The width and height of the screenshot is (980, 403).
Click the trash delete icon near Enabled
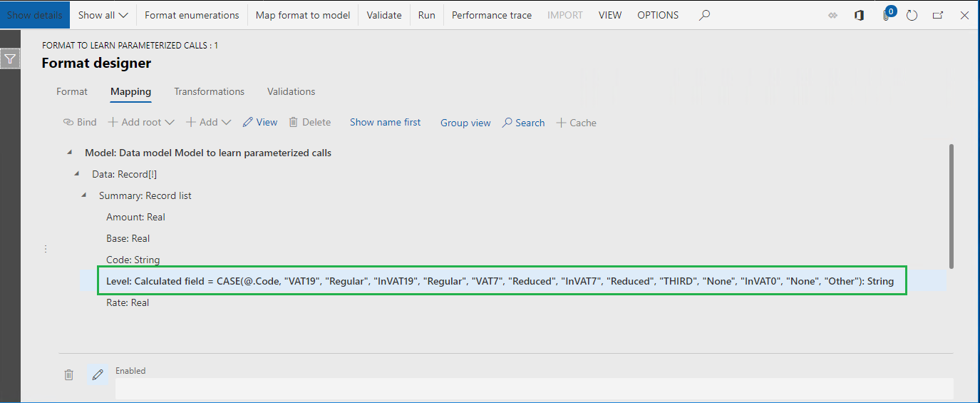pos(68,374)
